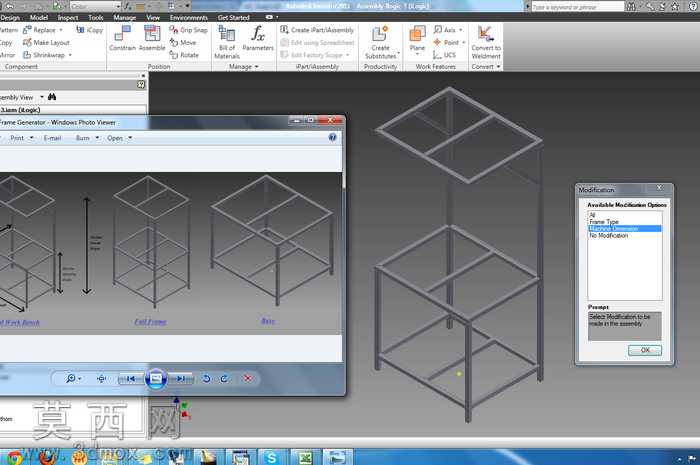Click the fit-to-window icon in Photo Viewer

101,378
